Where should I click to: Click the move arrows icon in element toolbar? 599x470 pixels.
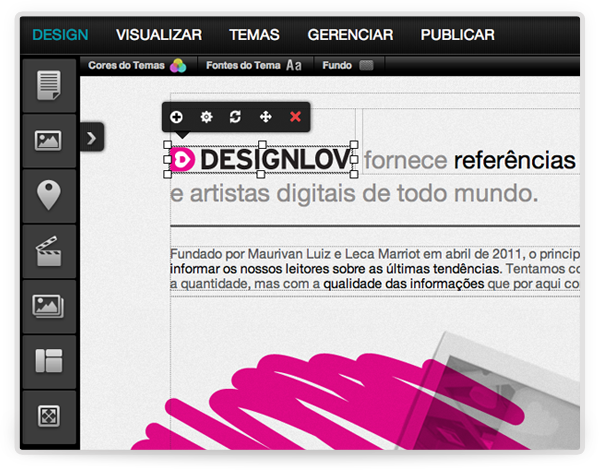[266, 117]
